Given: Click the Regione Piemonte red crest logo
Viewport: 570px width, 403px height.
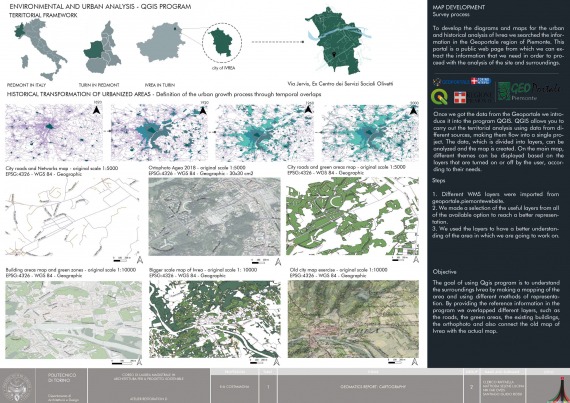Looking at the screenshot, I should tap(460, 97).
